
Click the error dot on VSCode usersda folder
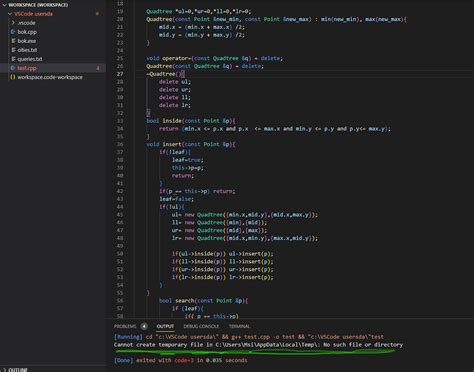point(97,14)
